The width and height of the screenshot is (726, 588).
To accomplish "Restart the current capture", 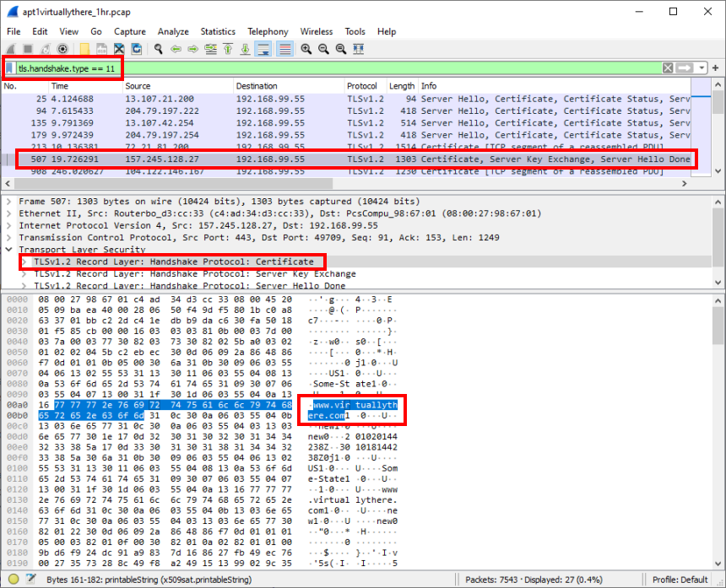I will [46, 49].
